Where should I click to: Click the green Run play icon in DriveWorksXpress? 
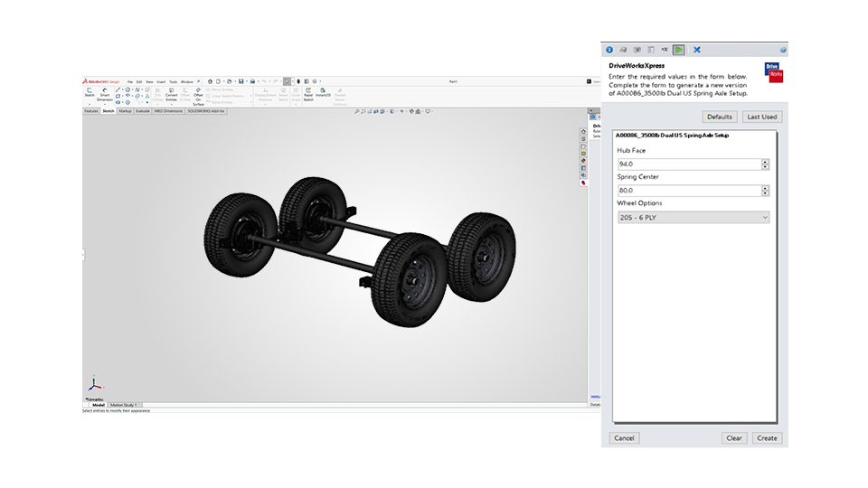[x=679, y=50]
